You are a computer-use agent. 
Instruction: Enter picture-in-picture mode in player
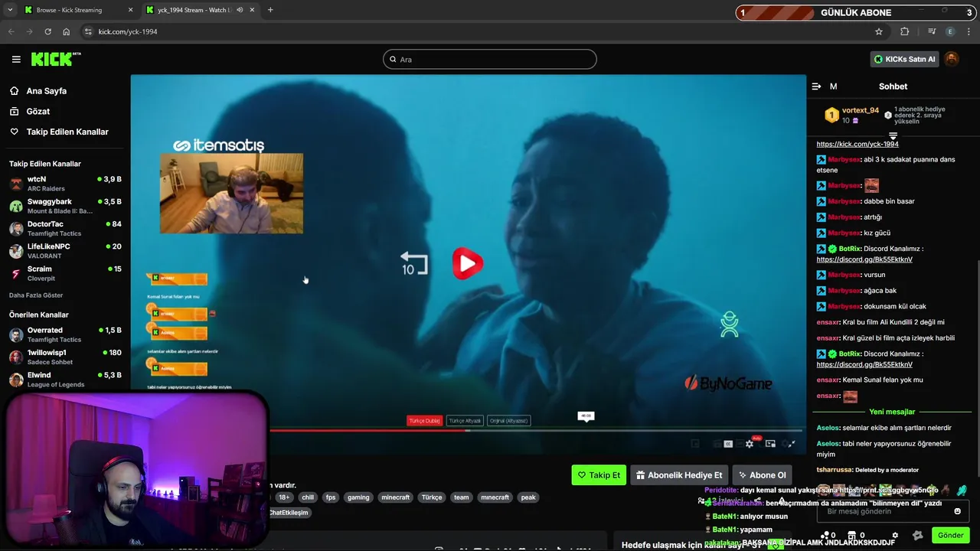[x=770, y=444]
